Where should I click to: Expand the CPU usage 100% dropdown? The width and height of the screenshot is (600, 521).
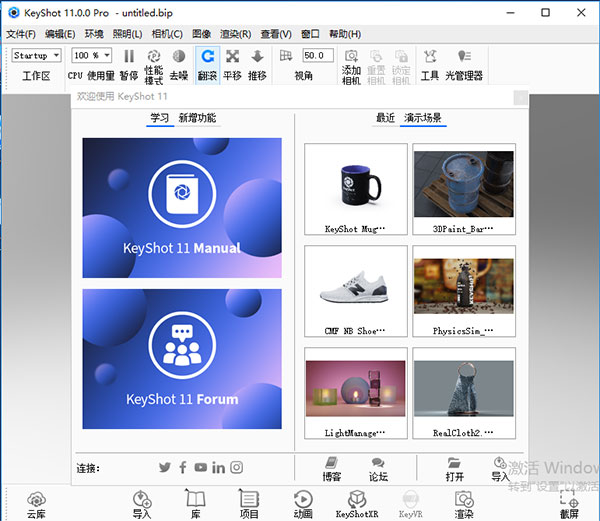[x=91, y=56]
